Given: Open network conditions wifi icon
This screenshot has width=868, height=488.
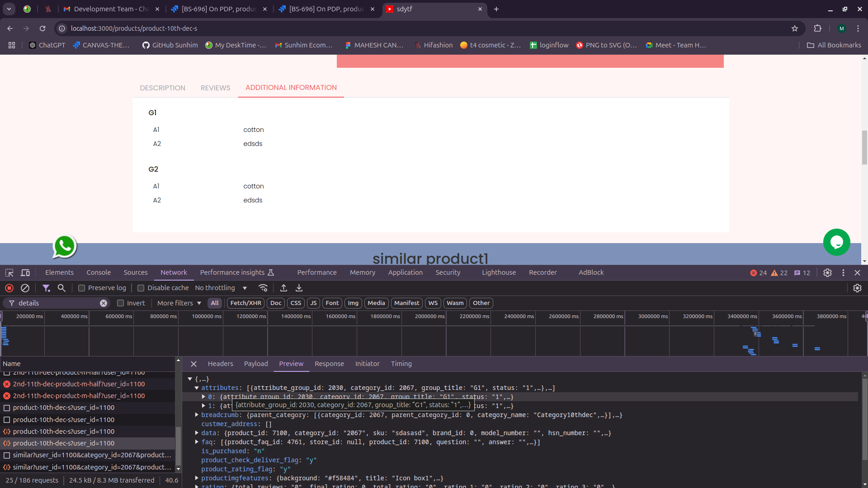Looking at the screenshot, I should click(263, 288).
